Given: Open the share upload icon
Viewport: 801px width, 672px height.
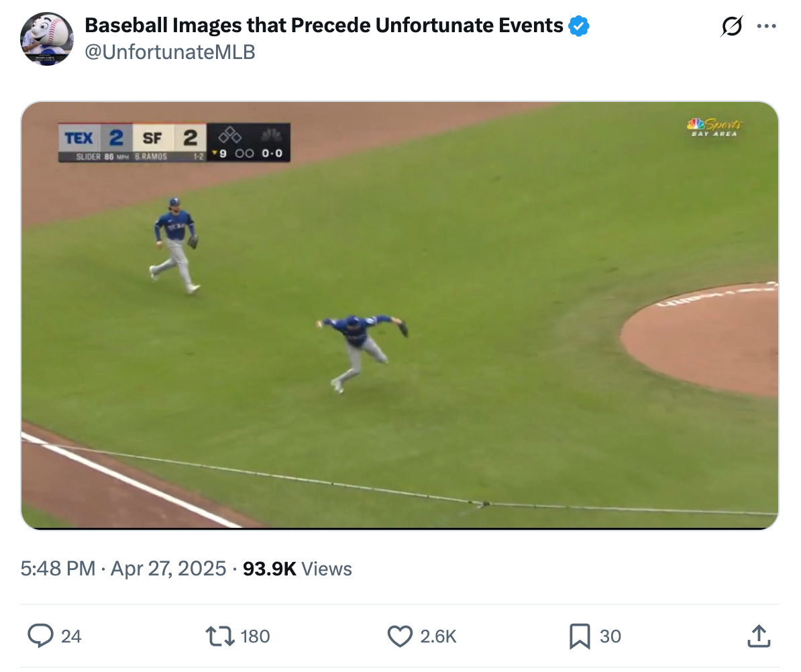Looking at the screenshot, I should 759,636.
